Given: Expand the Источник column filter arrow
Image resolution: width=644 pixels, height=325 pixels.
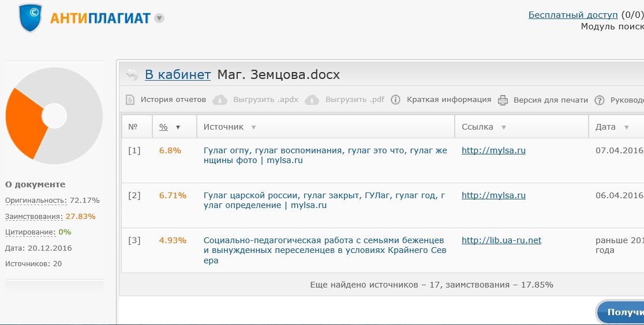Looking at the screenshot, I should coord(253,127).
